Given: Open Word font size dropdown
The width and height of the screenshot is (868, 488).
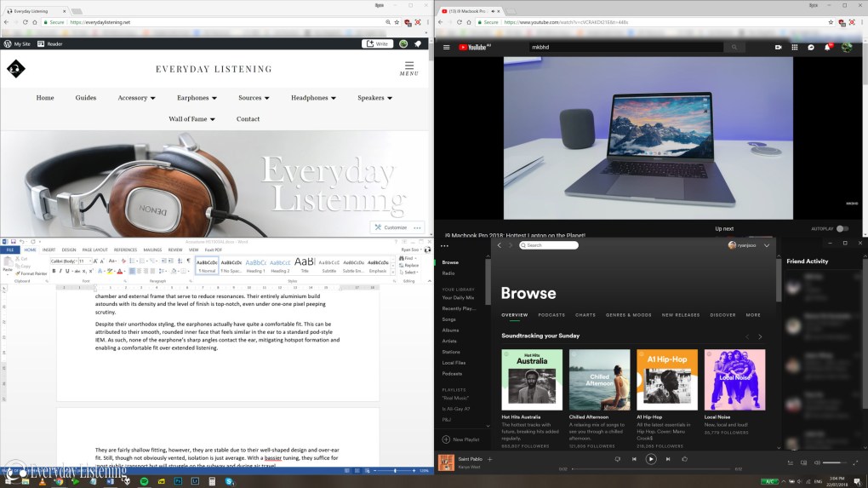Looking at the screenshot, I should (x=89, y=261).
